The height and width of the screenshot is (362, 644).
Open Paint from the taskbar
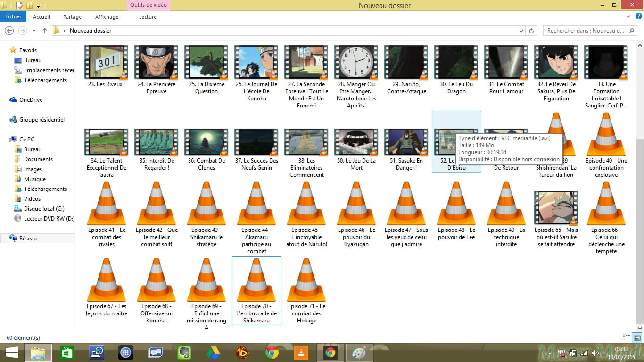point(359,352)
